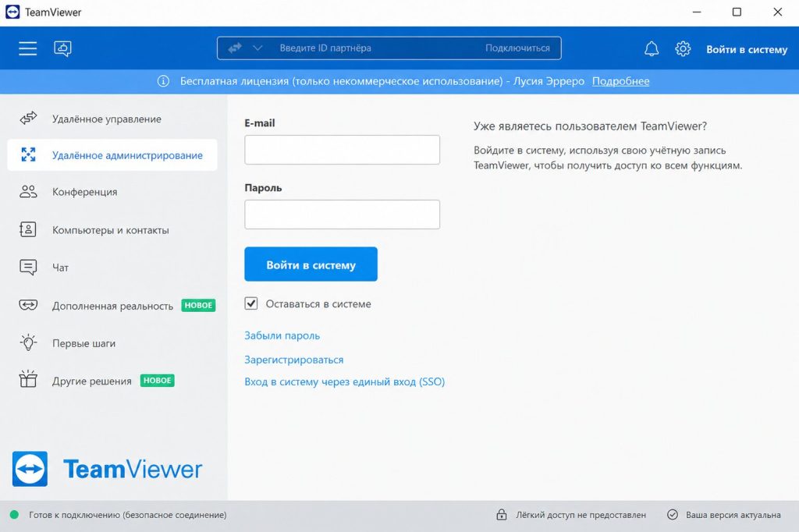Image resolution: width=799 pixels, height=532 pixels.
Task: Open Дополненная реальность section
Action: point(112,305)
